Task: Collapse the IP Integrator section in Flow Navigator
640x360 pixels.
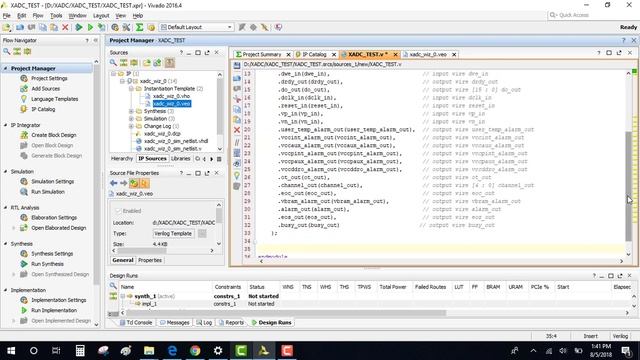Action: click(5, 125)
